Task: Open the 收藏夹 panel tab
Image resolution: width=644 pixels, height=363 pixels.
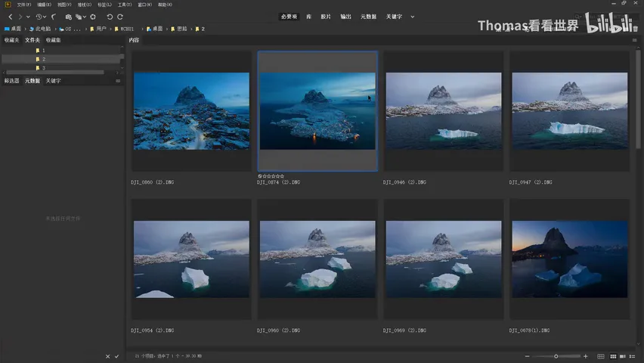Action: pos(11,40)
